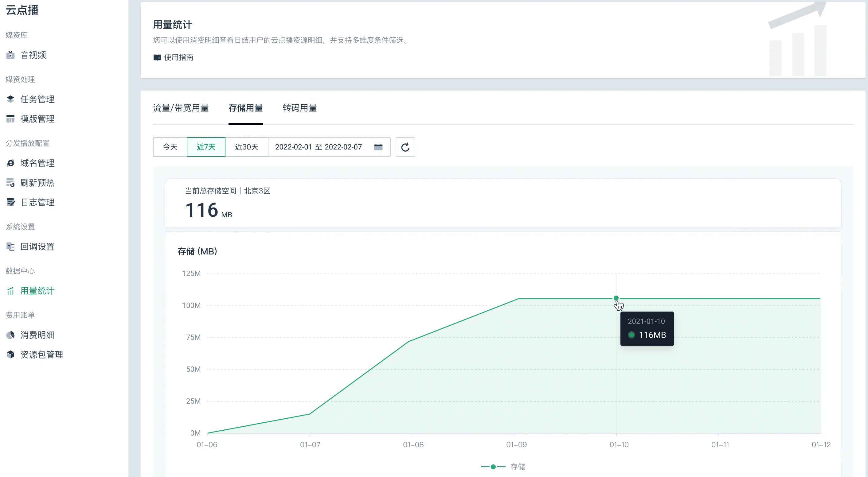Select the 近30天 time range
Image resolution: width=868 pixels, height=477 pixels.
247,147
